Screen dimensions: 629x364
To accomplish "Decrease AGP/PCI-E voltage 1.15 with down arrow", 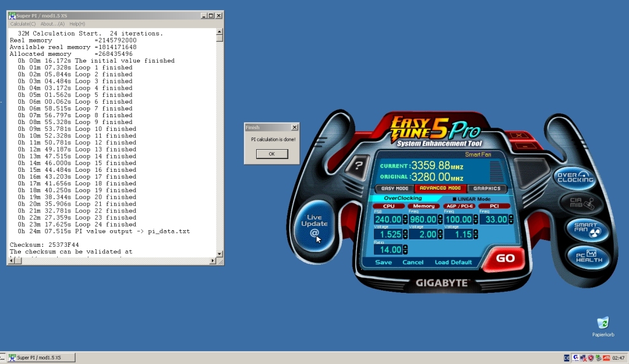I will 476,237.
